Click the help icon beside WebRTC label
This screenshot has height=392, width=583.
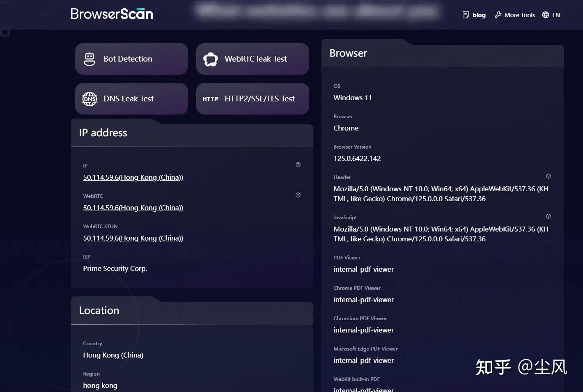298,195
